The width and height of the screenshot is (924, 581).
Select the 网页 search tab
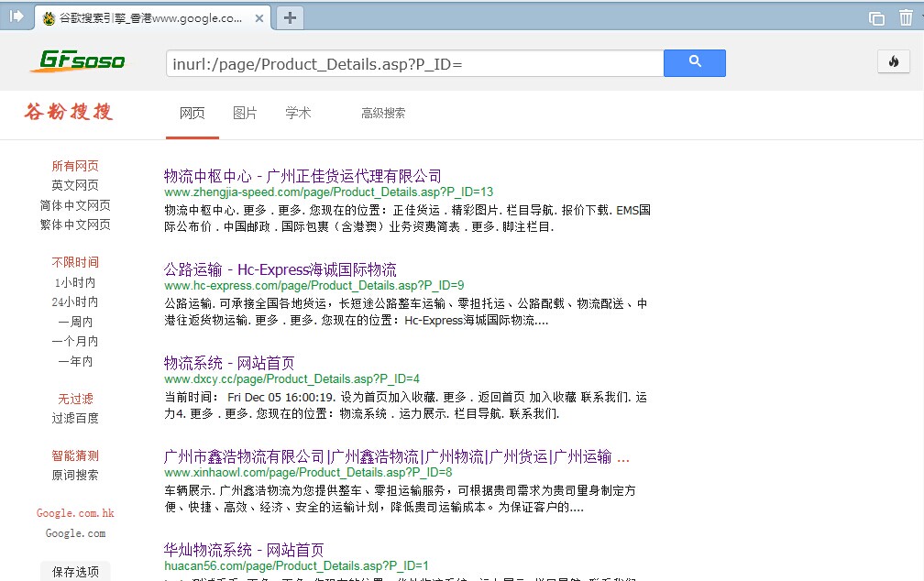(192, 113)
